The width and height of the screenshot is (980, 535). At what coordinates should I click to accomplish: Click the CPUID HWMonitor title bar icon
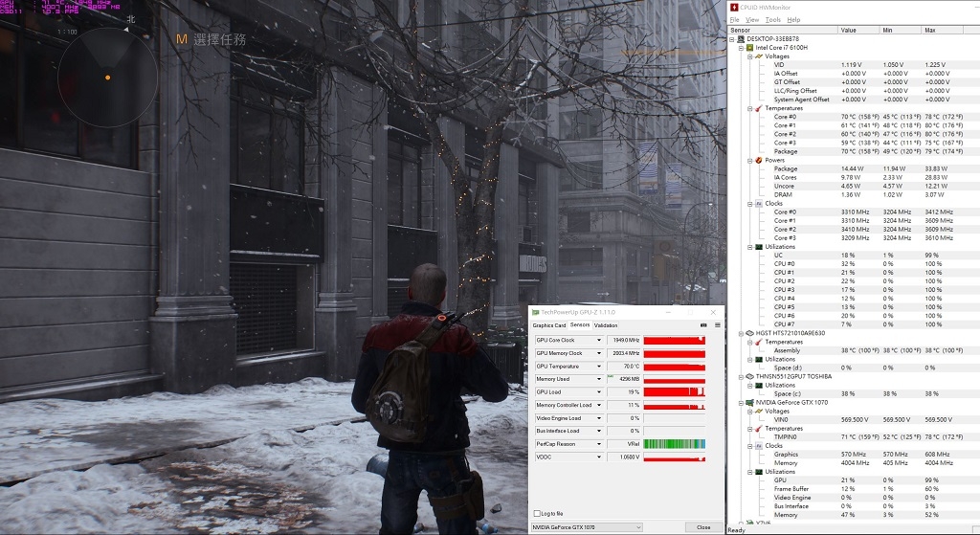coord(734,7)
